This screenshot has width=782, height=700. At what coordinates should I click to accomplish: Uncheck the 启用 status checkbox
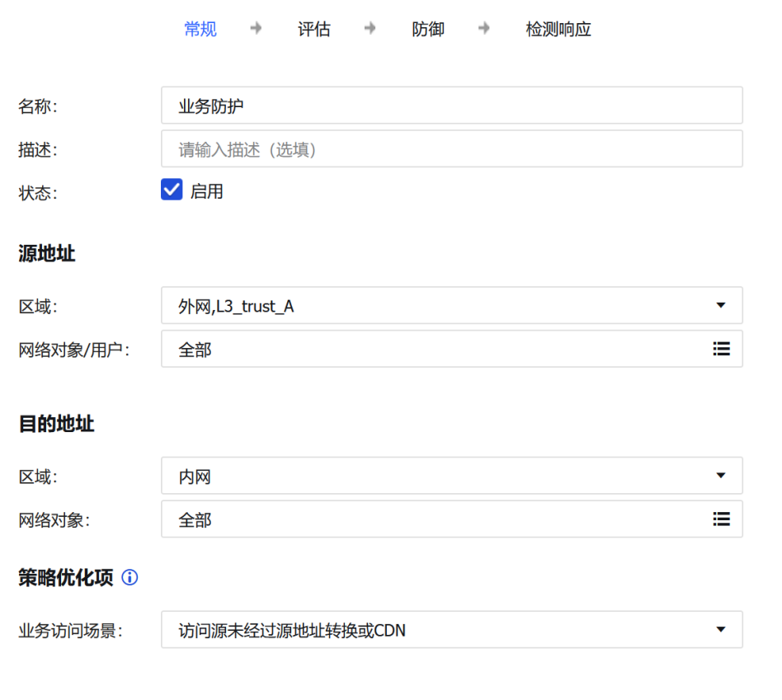pos(172,190)
